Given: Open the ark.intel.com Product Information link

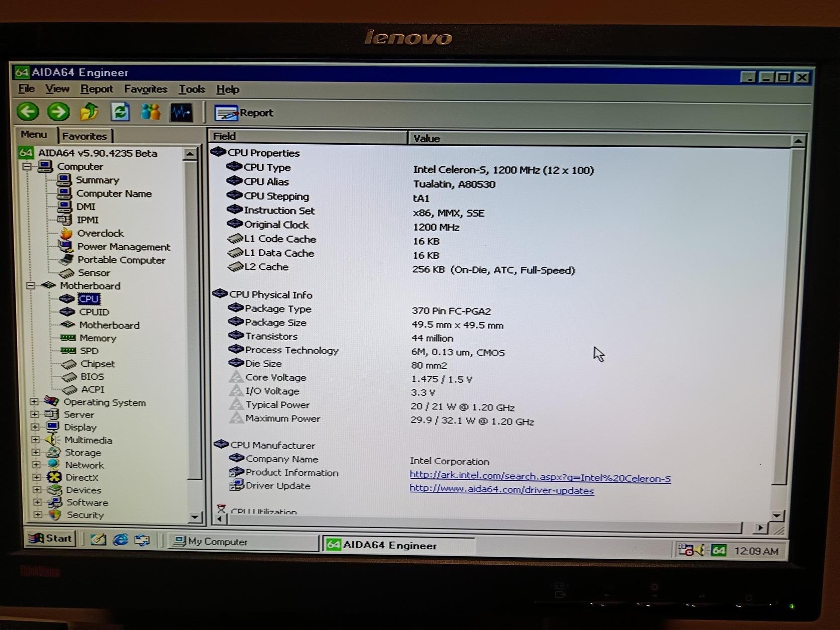Looking at the screenshot, I should click(x=540, y=477).
